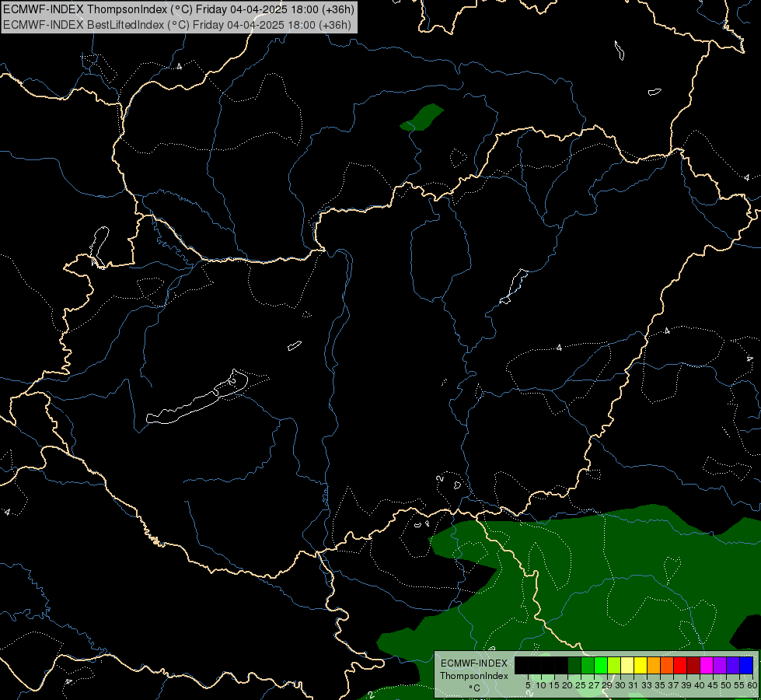Click the orange 33–35 legend swatch
761x700 pixels.
click(654, 665)
